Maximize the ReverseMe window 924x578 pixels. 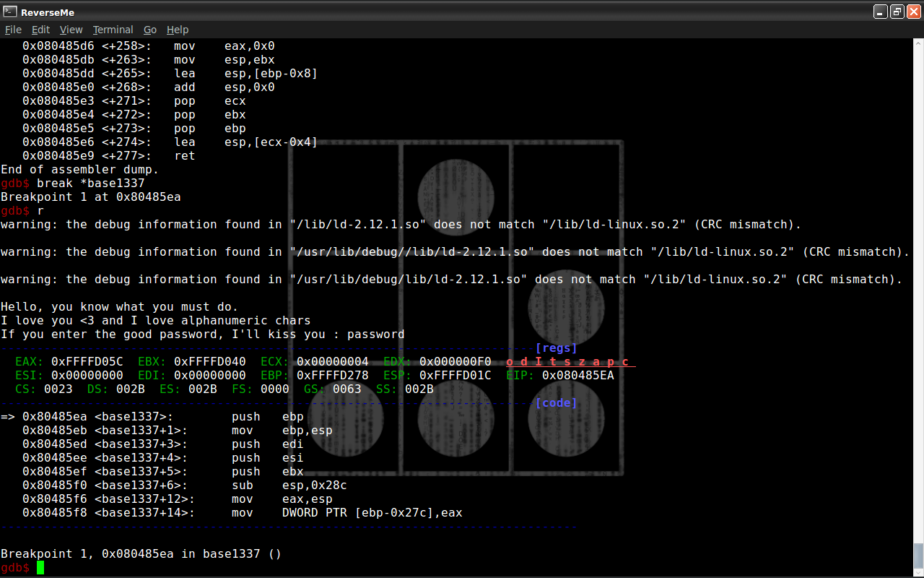897,11
